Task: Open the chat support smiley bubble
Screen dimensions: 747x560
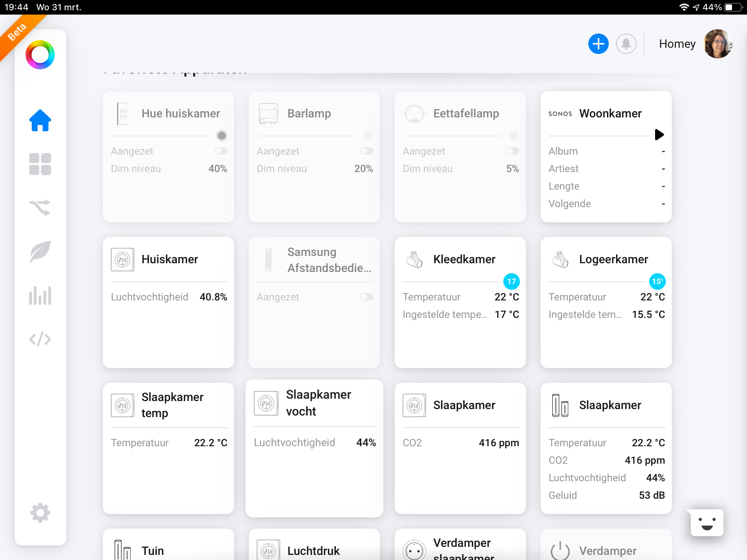Action: 707,522
